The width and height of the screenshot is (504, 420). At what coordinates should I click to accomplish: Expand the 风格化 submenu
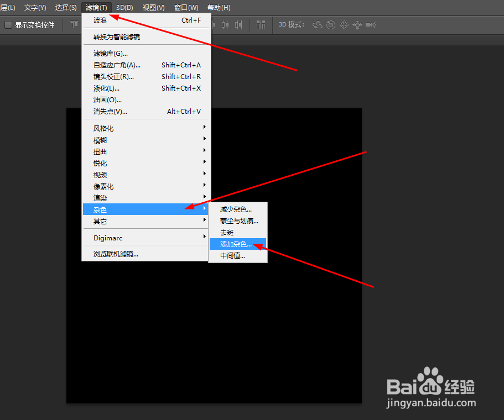point(146,128)
